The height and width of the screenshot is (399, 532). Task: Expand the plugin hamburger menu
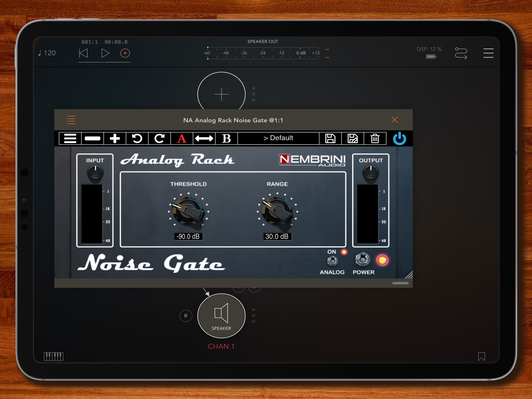click(x=70, y=138)
